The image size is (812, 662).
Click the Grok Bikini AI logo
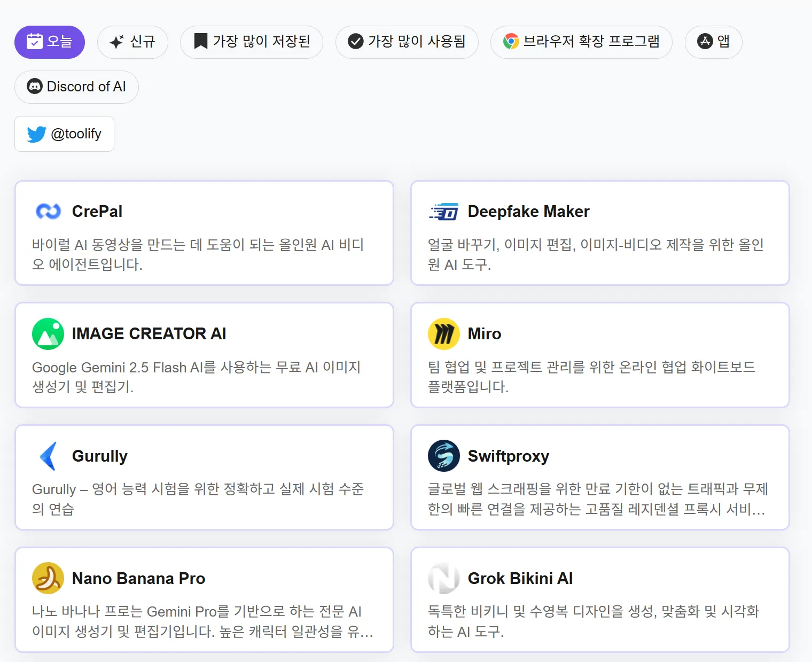[444, 578]
